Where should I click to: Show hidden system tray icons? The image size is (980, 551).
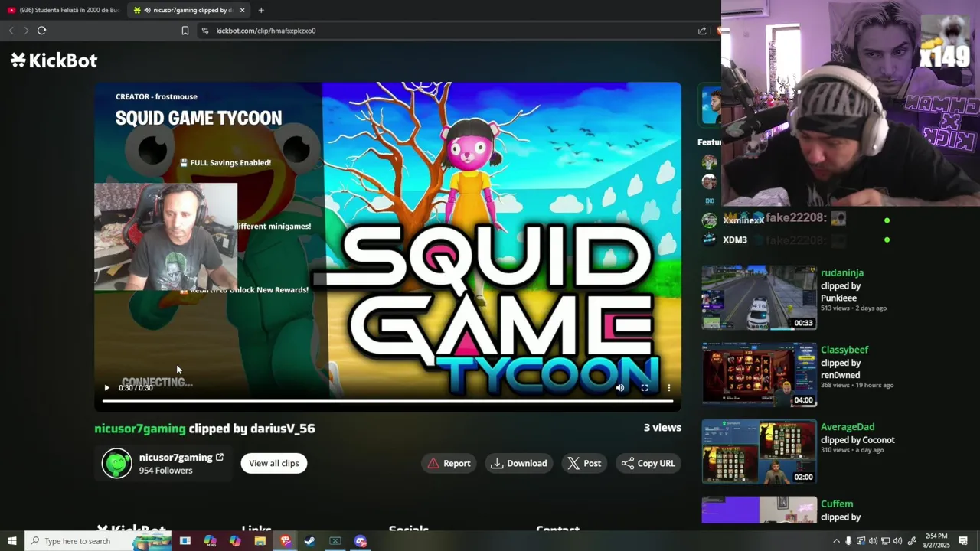pyautogui.click(x=836, y=541)
